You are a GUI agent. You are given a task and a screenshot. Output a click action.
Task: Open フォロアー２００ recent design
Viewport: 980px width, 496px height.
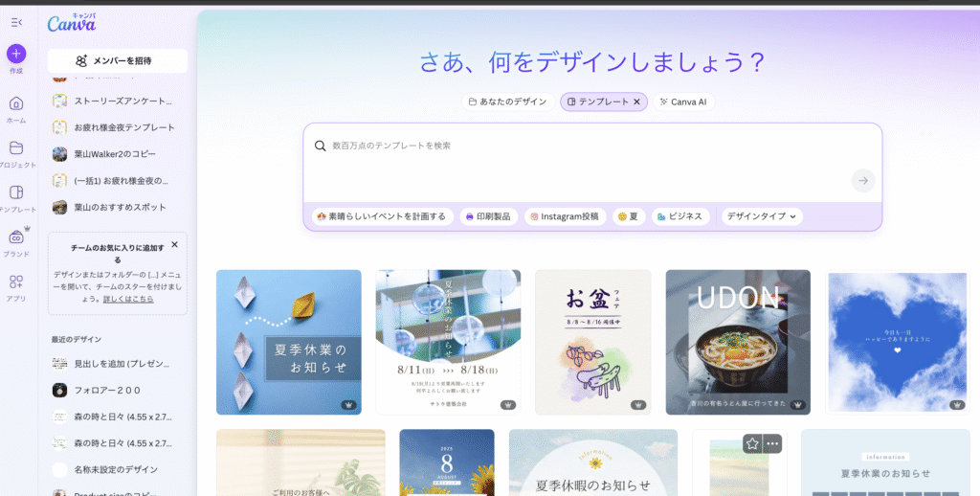pos(118,391)
